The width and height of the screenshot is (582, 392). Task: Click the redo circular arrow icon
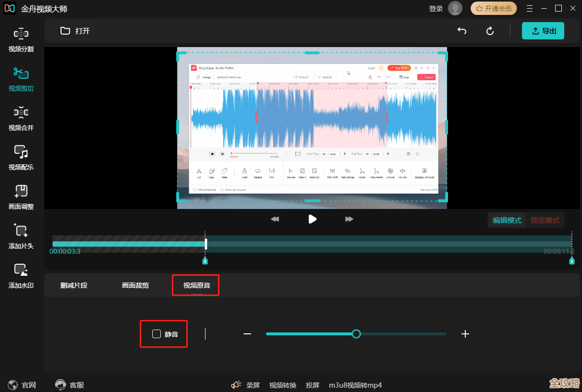[490, 31]
